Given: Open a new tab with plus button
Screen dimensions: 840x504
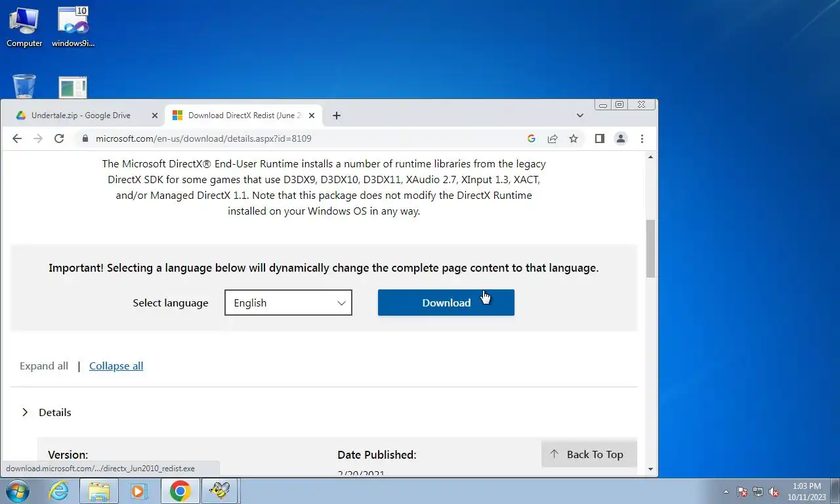Looking at the screenshot, I should click(x=337, y=115).
